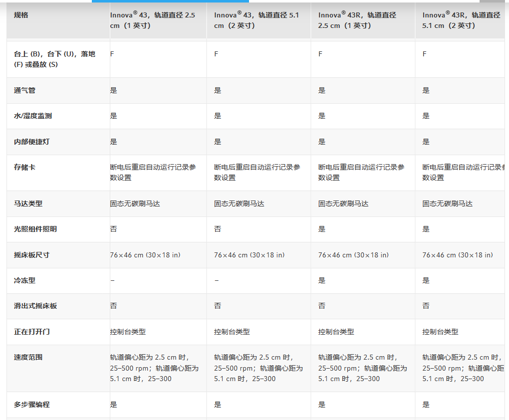509x420 pixels.
Task: Click '是' in 冷冻型 row, Innova 43R 2.5 cm column
Action: click(x=322, y=280)
